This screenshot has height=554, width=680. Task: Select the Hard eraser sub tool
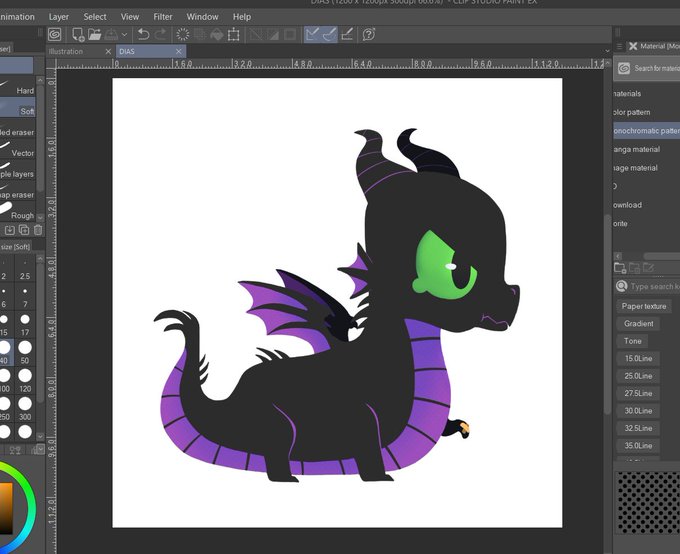click(x=17, y=89)
